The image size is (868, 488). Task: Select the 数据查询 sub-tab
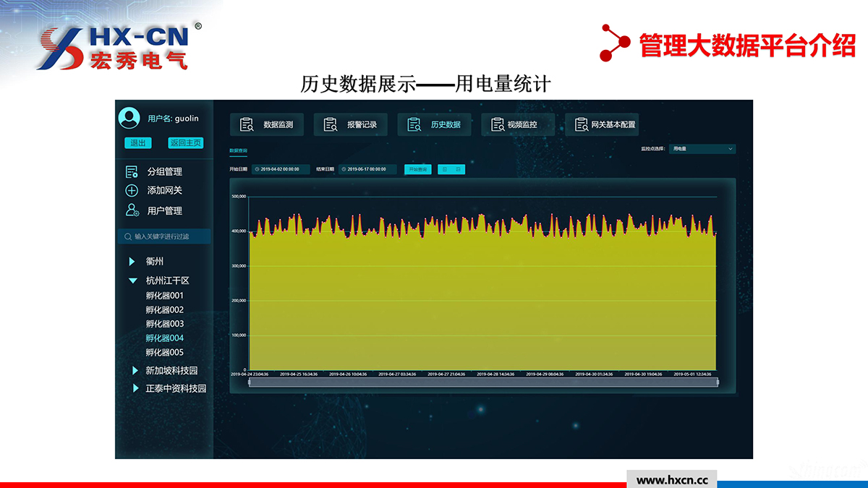[x=238, y=150]
